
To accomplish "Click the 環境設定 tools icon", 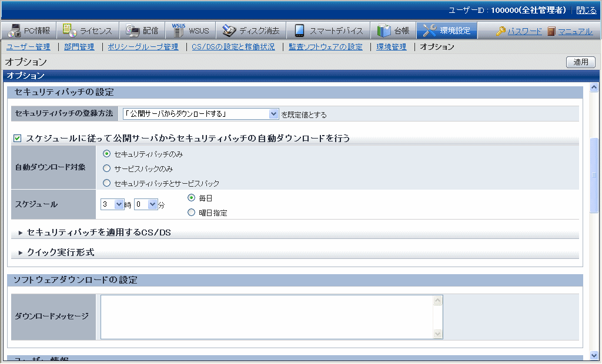I will tap(430, 31).
